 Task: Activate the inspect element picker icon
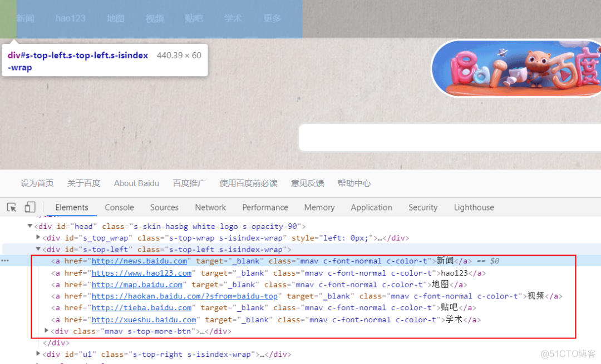tap(12, 207)
